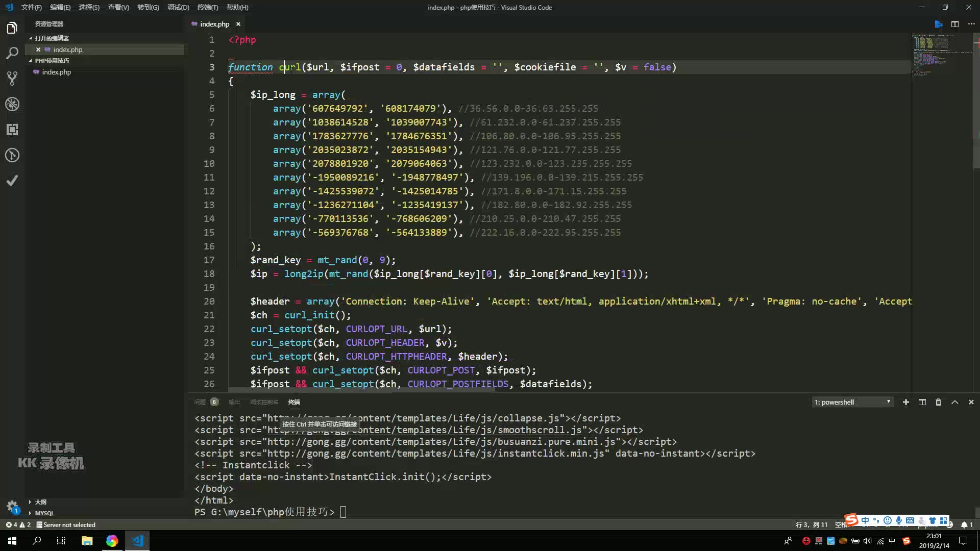Create a new terminal with the plus icon
This screenshot has width=980, height=551.
[x=906, y=402]
